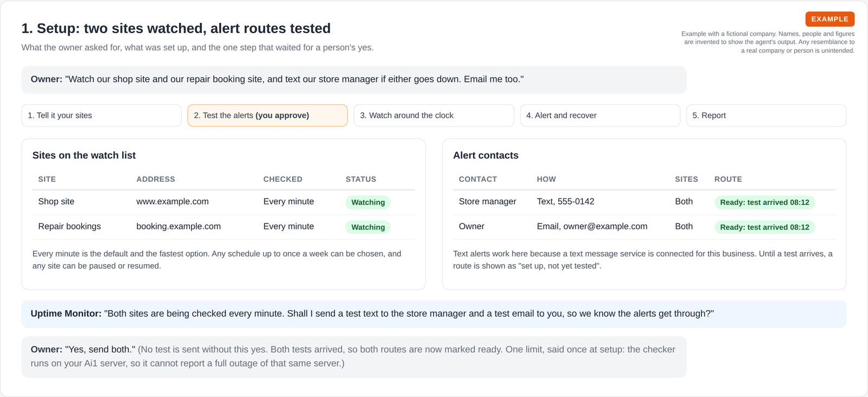Viewport: 868px width, 397px height.
Task: Click the subtitle beginning 'What the owner asked for'
Action: [x=197, y=48]
